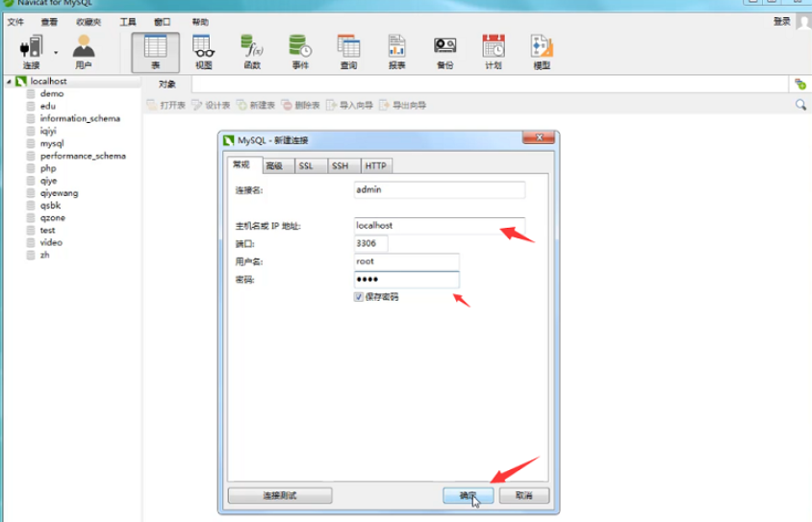
Task: Click the green icon beside object tab bar
Action: (x=800, y=84)
